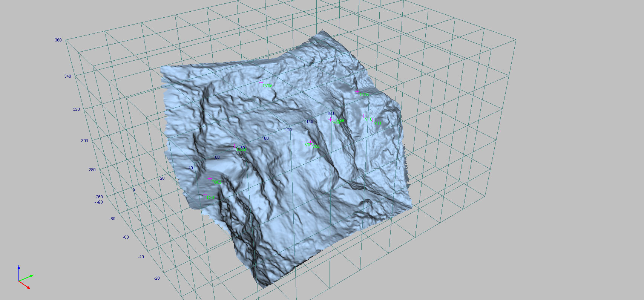Click the -20 axis tick label
The image size is (644, 300).
[156, 278]
